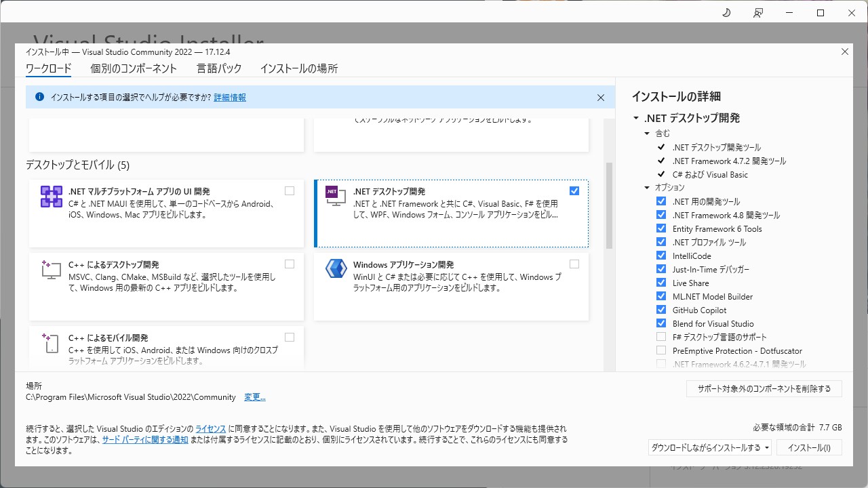Click the デスクトップとモバイル (5) section heading

tap(77, 165)
